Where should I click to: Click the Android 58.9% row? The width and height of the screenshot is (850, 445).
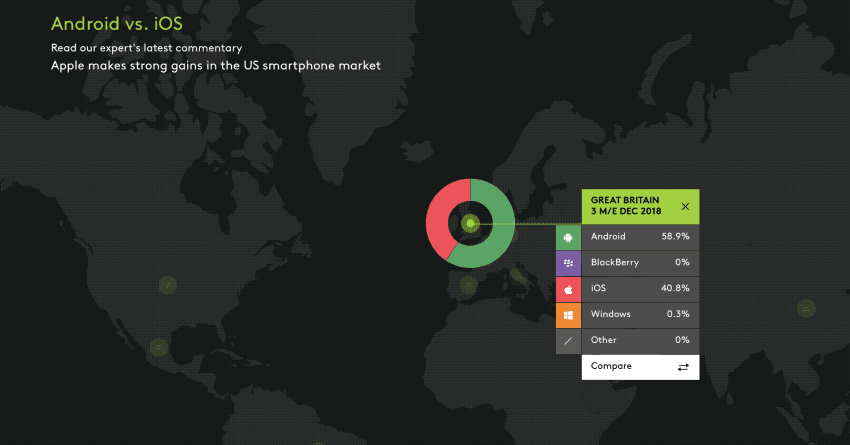coord(640,237)
